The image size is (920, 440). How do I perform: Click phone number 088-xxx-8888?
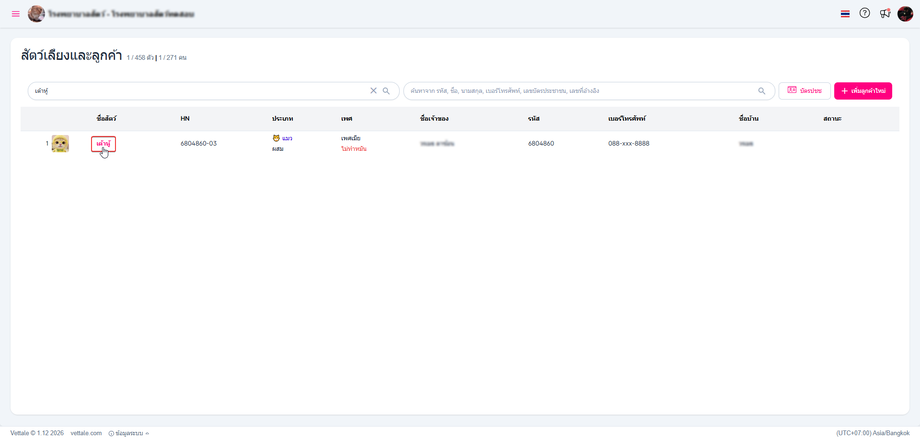(628, 144)
